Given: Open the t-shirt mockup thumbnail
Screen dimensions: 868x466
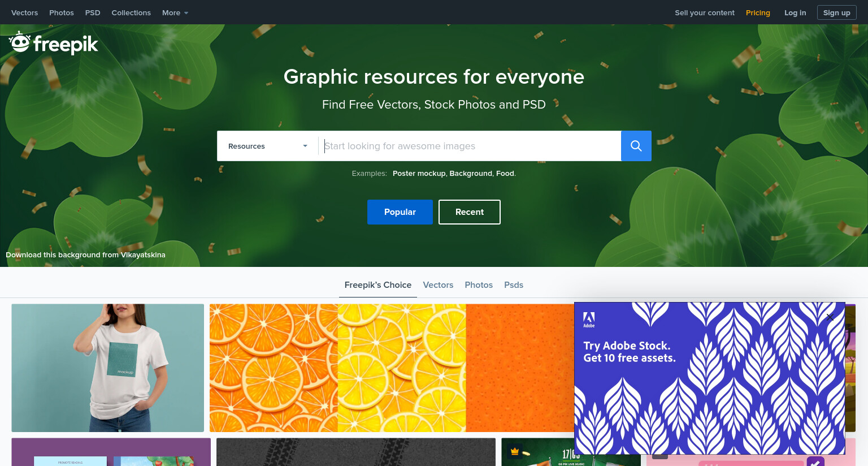Looking at the screenshot, I should 108,368.
